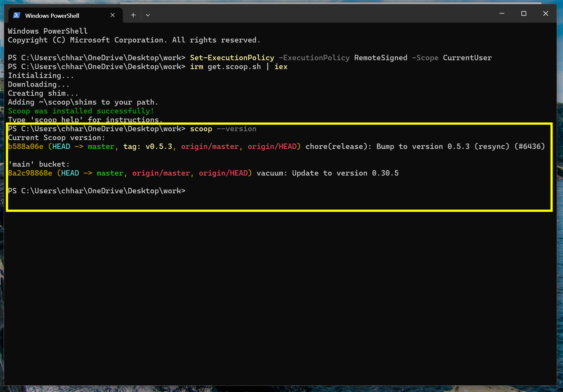Click 'CurrentUser' argument text
The image size is (563, 392).
467,58
